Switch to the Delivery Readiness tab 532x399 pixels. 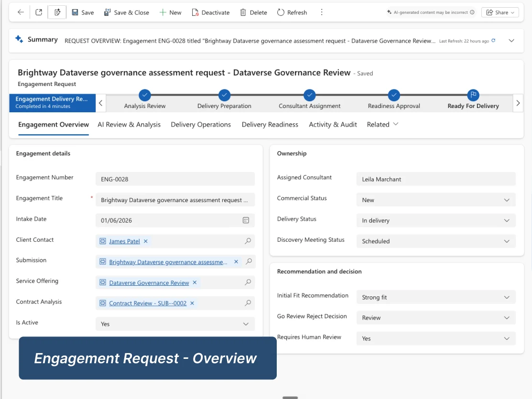(270, 124)
